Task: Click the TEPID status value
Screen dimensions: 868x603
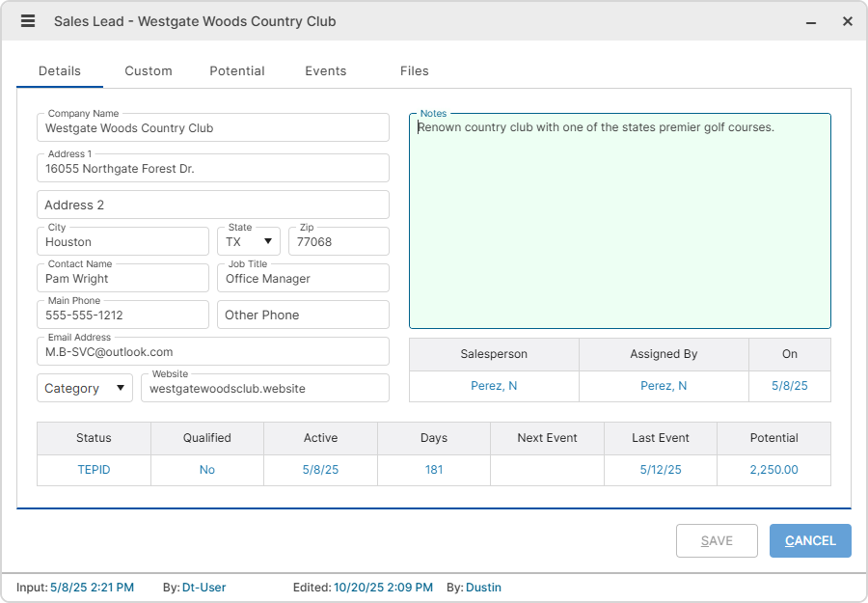Action: pos(94,470)
